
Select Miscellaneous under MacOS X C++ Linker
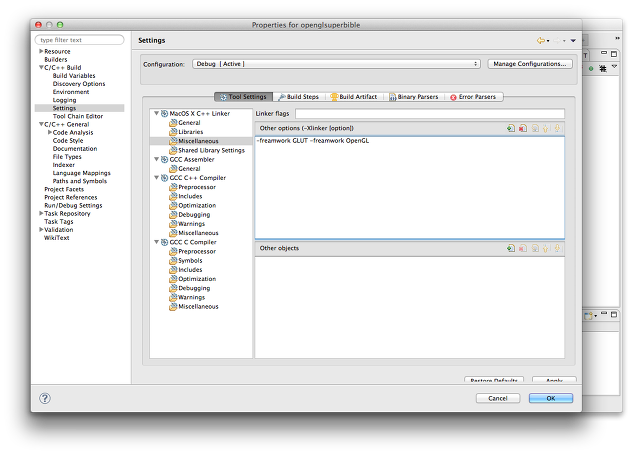198,141
